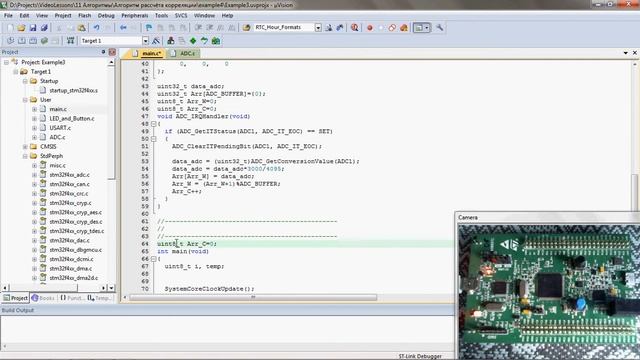Click the Find in Files icon
This screenshot has height=360, width=640.
[246, 28]
